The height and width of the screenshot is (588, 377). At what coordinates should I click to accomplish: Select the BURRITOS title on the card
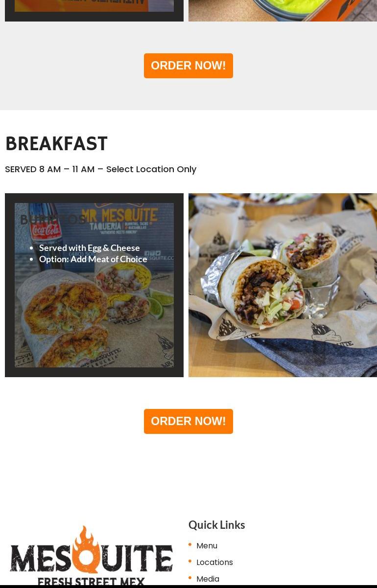52,220
